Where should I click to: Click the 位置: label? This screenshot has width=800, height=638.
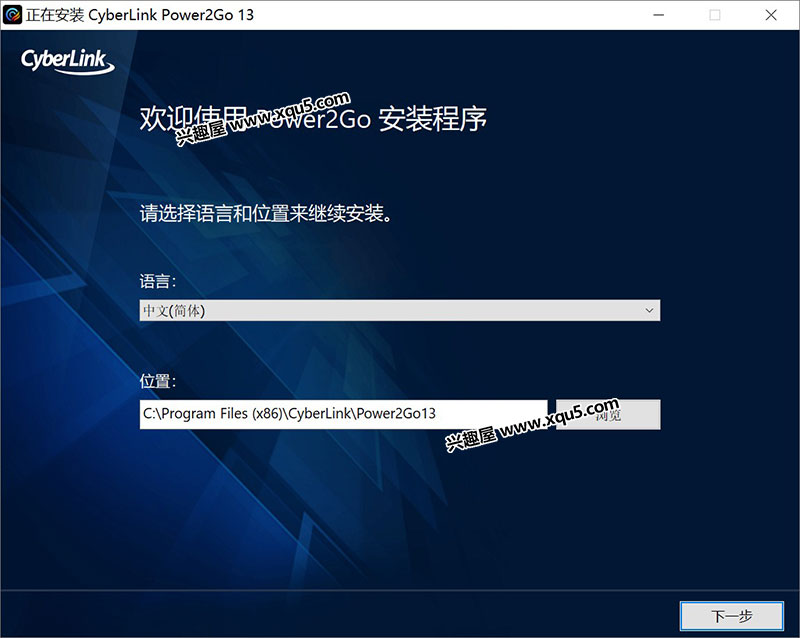coord(158,381)
